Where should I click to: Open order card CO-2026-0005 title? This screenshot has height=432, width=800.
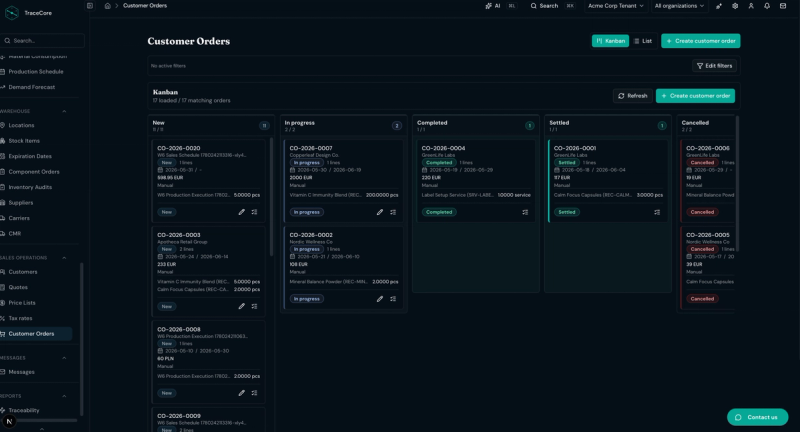click(x=708, y=235)
